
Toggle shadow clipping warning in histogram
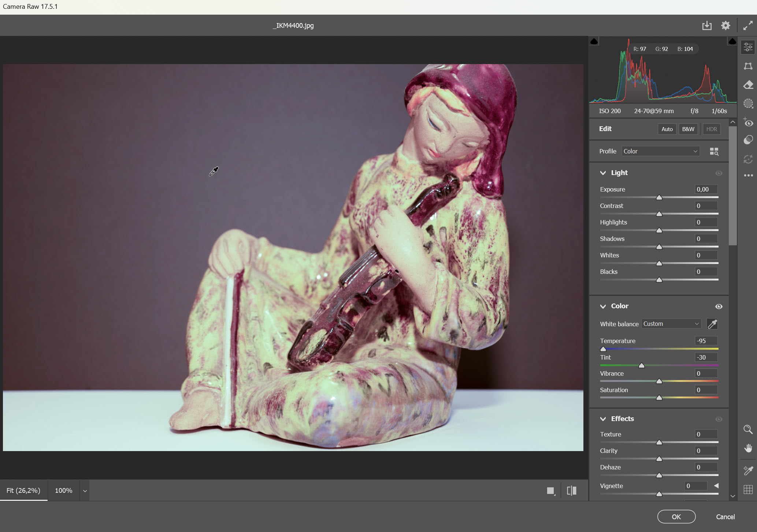[x=594, y=41]
